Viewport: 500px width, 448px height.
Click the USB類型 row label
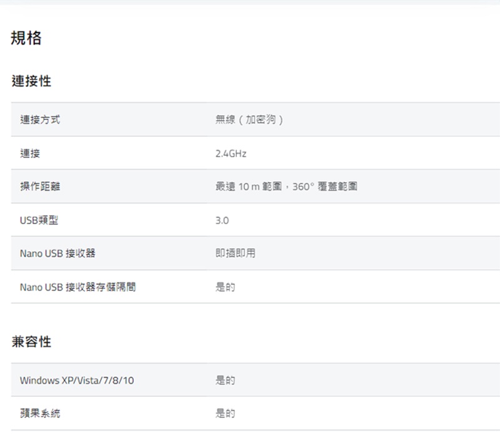coord(39,220)
